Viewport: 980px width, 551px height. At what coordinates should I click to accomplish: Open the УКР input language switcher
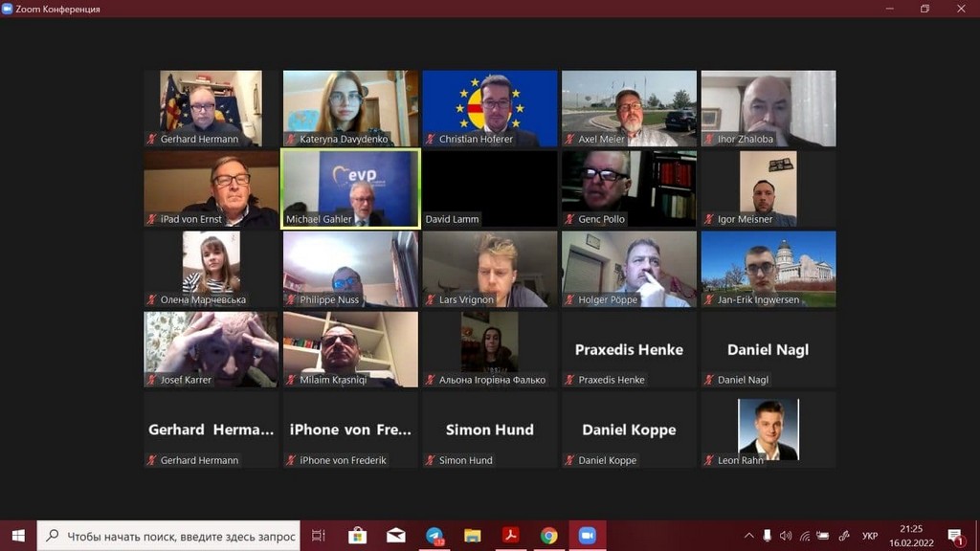pyautogui.click(x=870, y=536)
